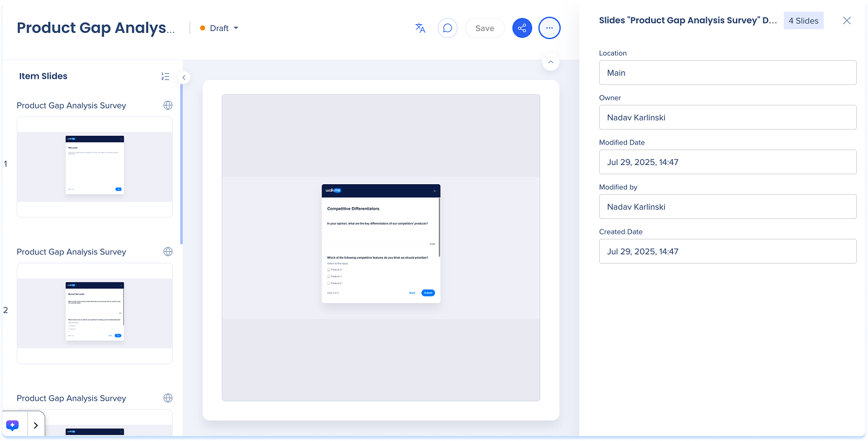Click globe icon beside first slide title
The image size is (868, 441).
click(x=167, y=105)
